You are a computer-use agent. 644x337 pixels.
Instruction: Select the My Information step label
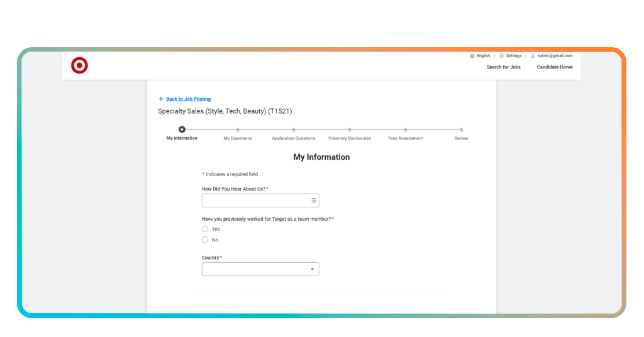click(x=182, y=138)
